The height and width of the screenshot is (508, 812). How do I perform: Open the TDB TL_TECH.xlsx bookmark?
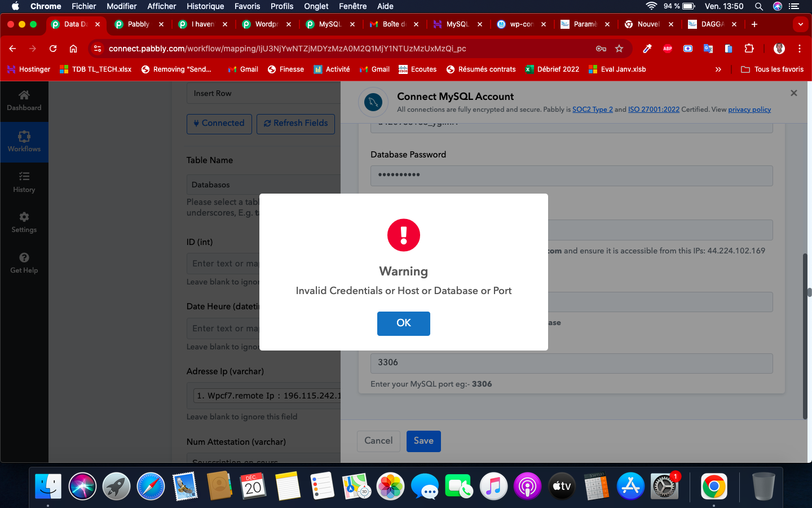pos(95,69)
